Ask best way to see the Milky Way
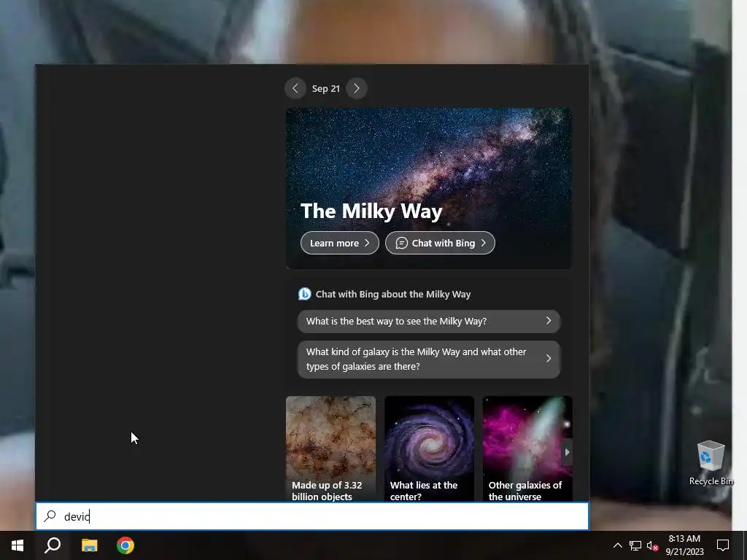Viewport: 747px width, 560px height. [429, 322]
